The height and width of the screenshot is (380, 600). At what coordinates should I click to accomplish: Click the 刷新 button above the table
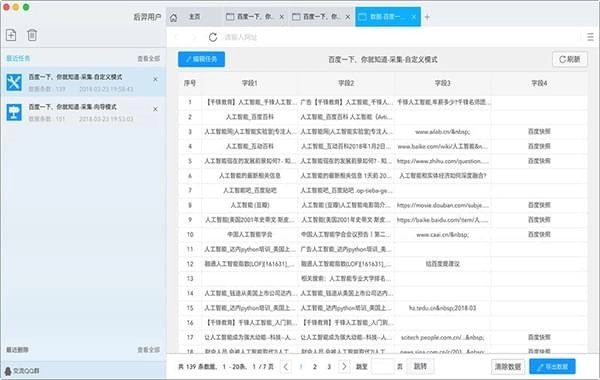click(x=570, y=59)
